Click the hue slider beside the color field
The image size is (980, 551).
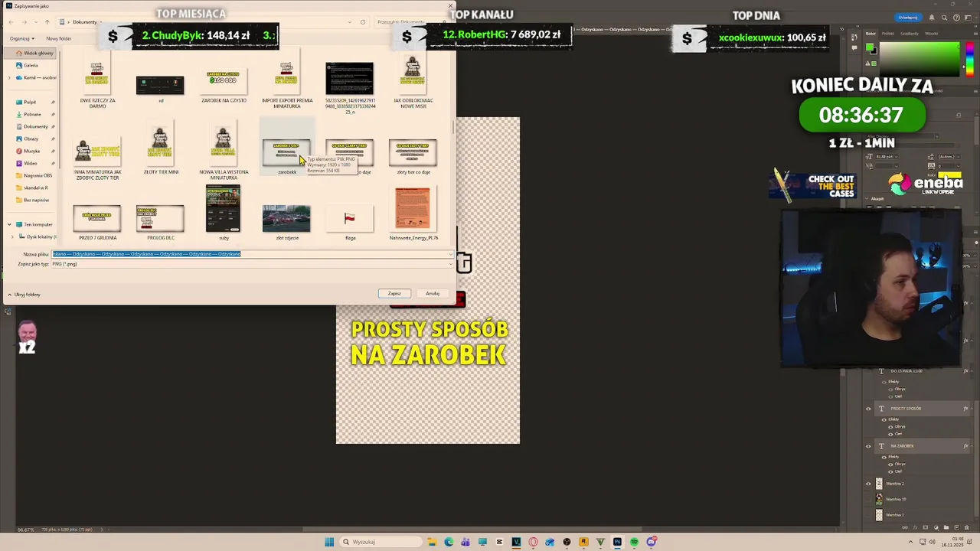pos(970,60)
